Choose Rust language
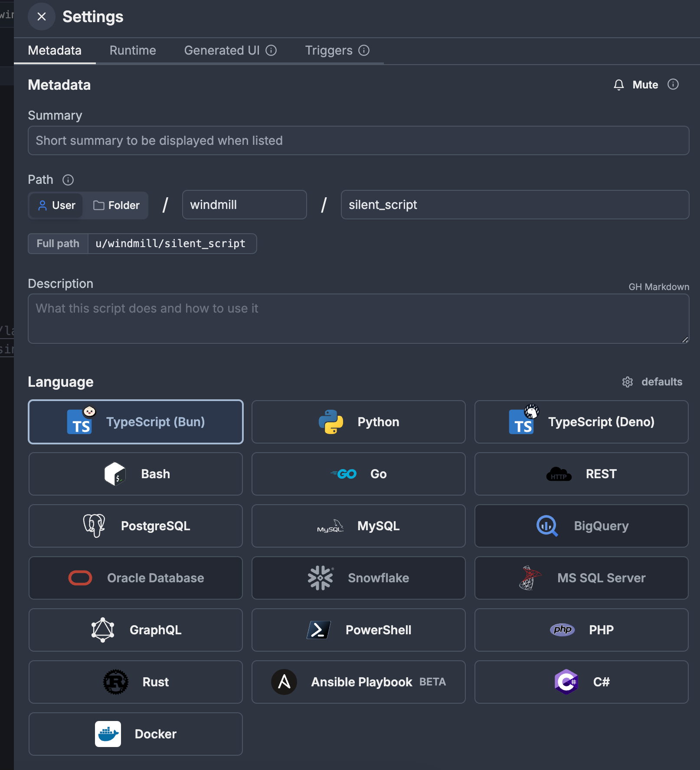 (x=136, y=682)
